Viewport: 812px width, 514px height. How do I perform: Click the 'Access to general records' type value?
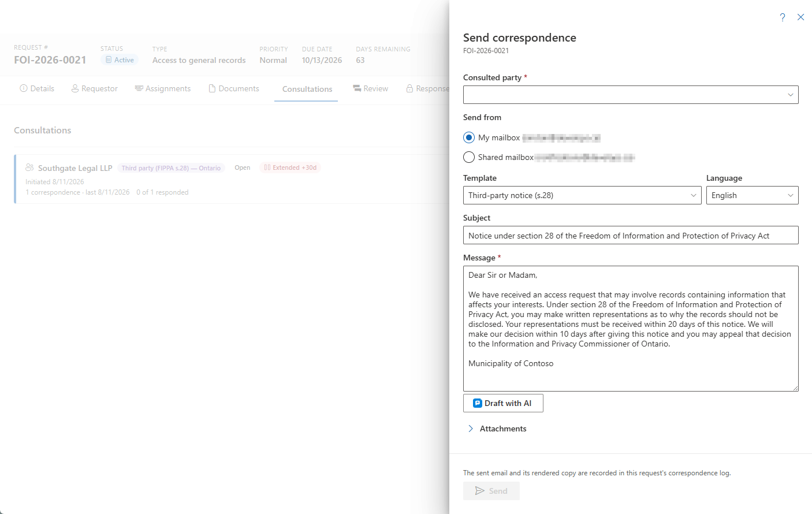click(199, 60)
